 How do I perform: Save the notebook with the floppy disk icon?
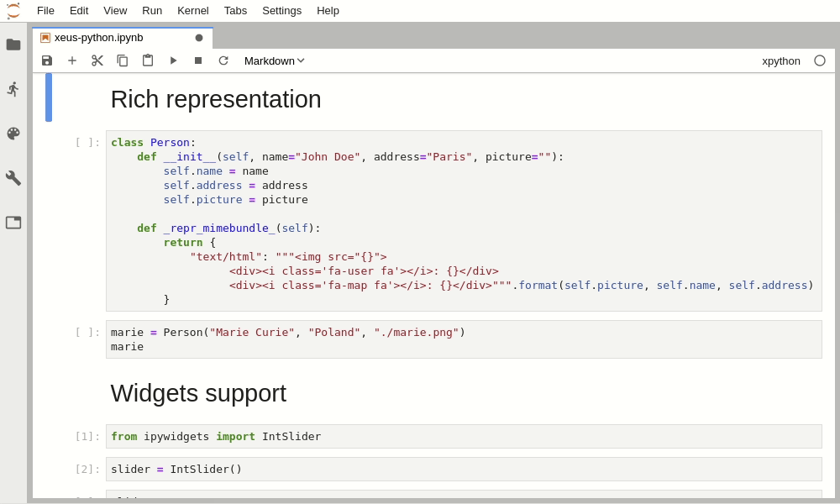[47, 60]
